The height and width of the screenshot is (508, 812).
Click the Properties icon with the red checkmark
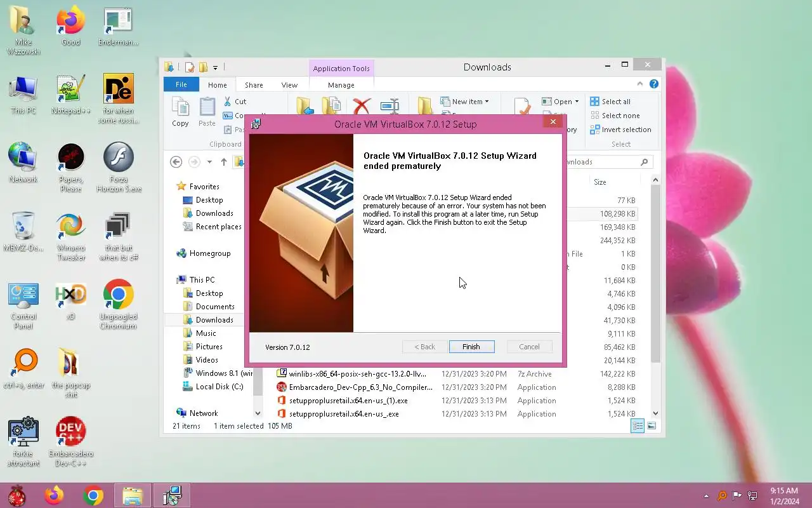pos(522,107)
